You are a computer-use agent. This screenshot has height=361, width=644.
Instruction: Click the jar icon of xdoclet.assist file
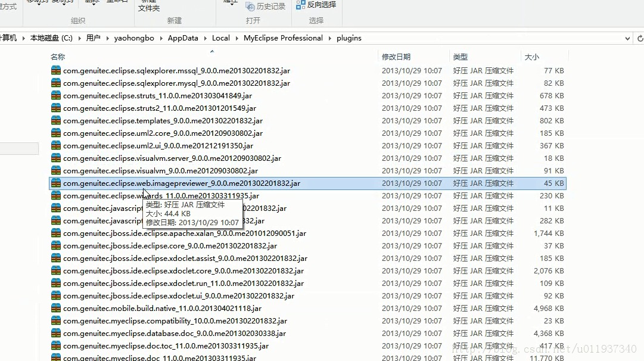(56, 259)
